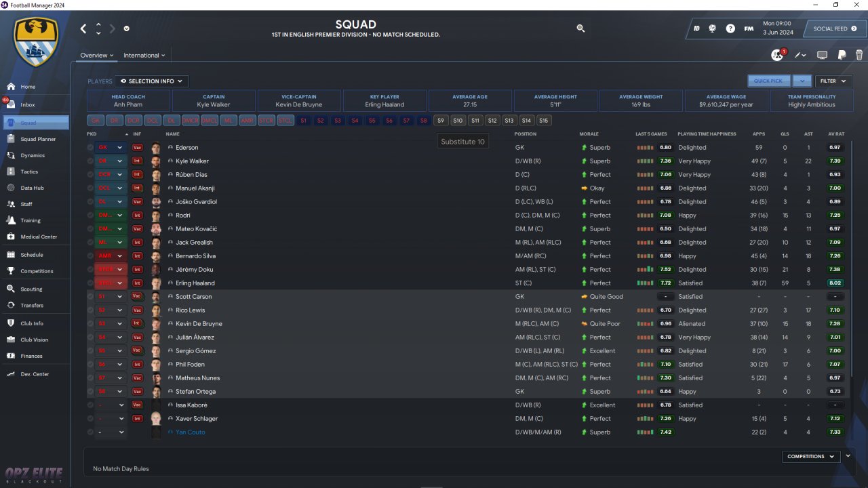Select the S15 substitute slot
Screen dimensions: 868x488
543,121
